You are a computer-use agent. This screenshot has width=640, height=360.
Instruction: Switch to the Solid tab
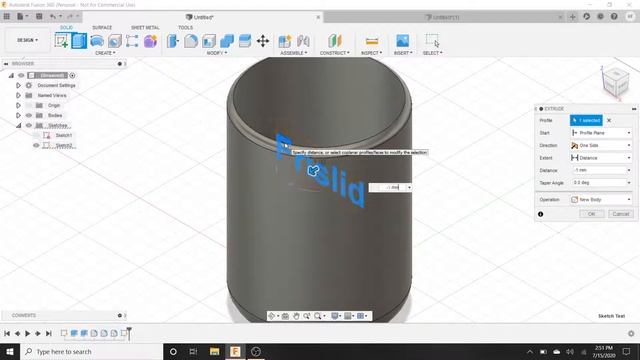[67, 27]
